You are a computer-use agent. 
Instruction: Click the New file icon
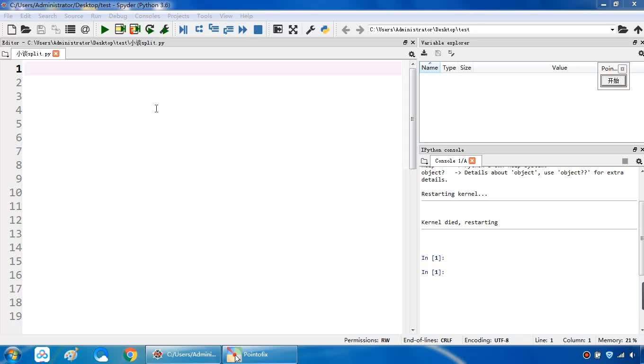pos(12,29)
